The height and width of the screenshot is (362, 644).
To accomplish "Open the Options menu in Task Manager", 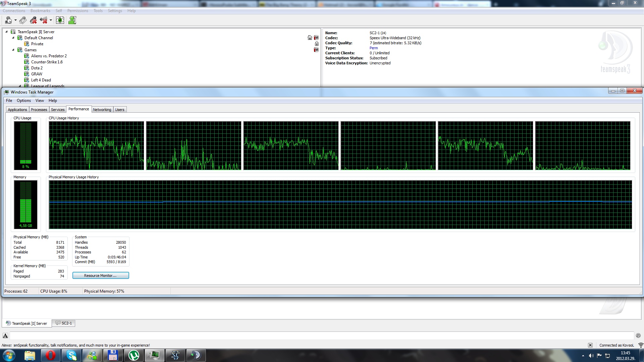I will pos(23,101).
